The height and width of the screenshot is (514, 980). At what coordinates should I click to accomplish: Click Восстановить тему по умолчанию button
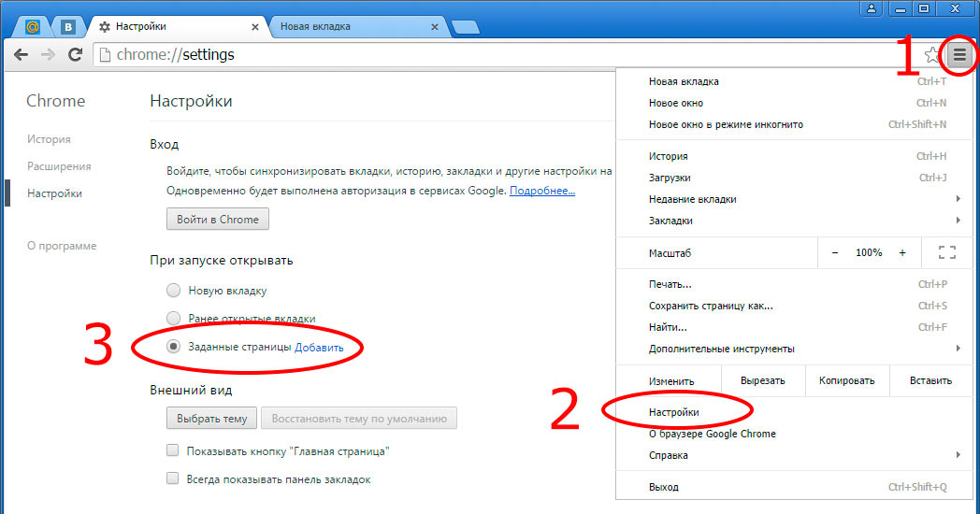[359, 419]
